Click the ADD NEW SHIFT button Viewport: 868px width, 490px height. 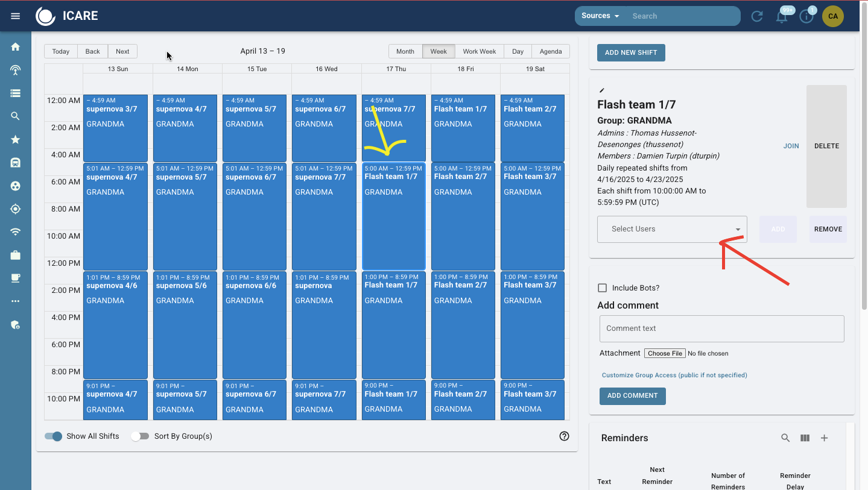tap(631, 52)
